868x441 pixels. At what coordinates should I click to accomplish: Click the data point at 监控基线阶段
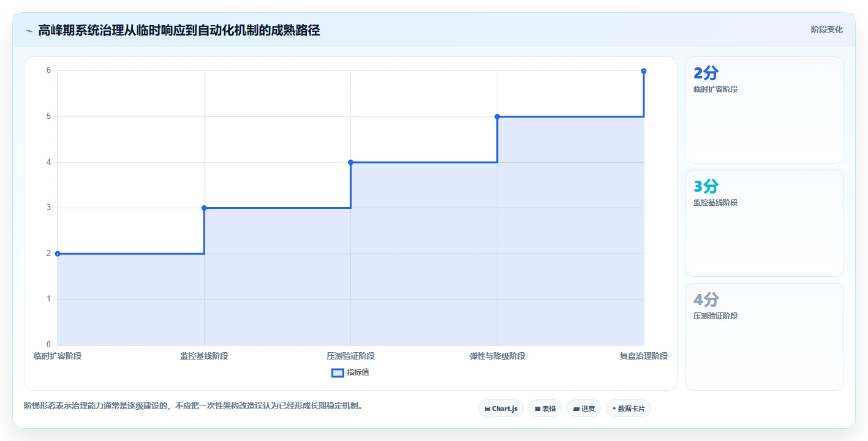pos(204,208)
